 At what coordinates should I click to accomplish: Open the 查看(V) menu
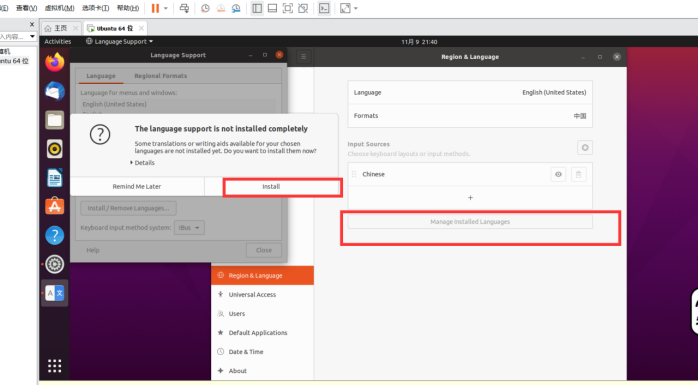pos(26,8)
